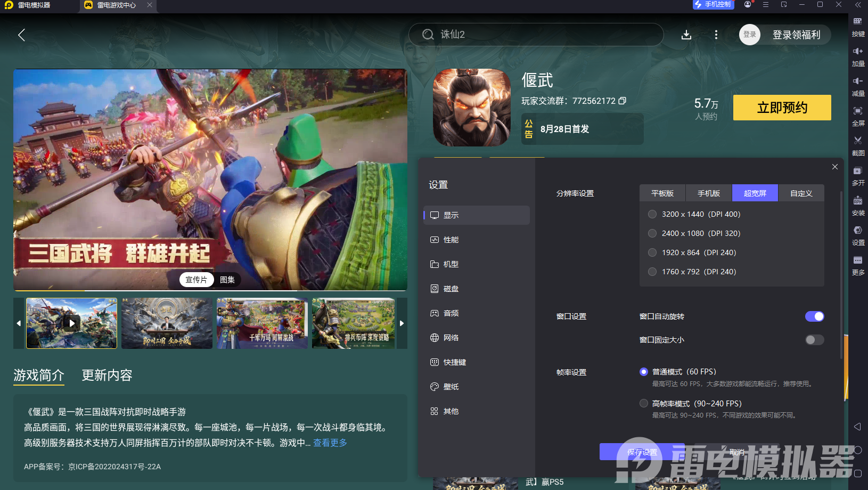Image resolution: width=868 pixels, height=490 pixels.
Task: Switch to the 手机版 resolution tab
Action: pos(708,193)
